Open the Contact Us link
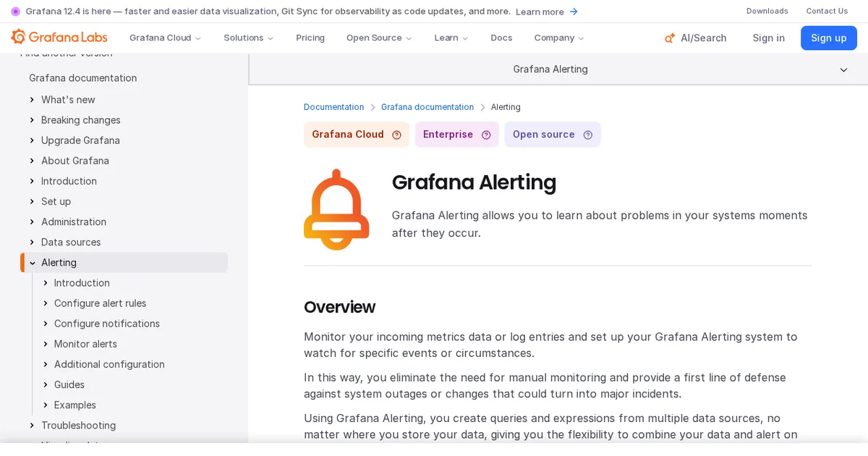This screenshot has width=868, height=456. 827,11
